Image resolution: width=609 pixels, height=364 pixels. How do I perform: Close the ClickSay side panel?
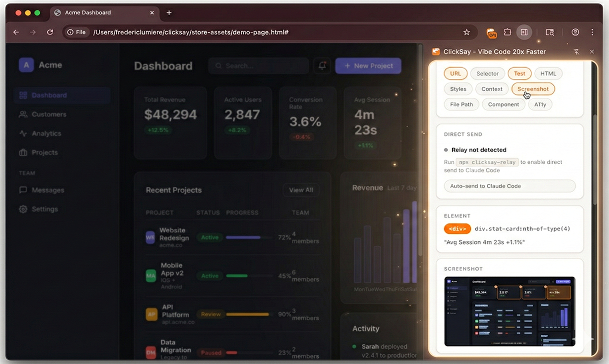pos(592,52)
